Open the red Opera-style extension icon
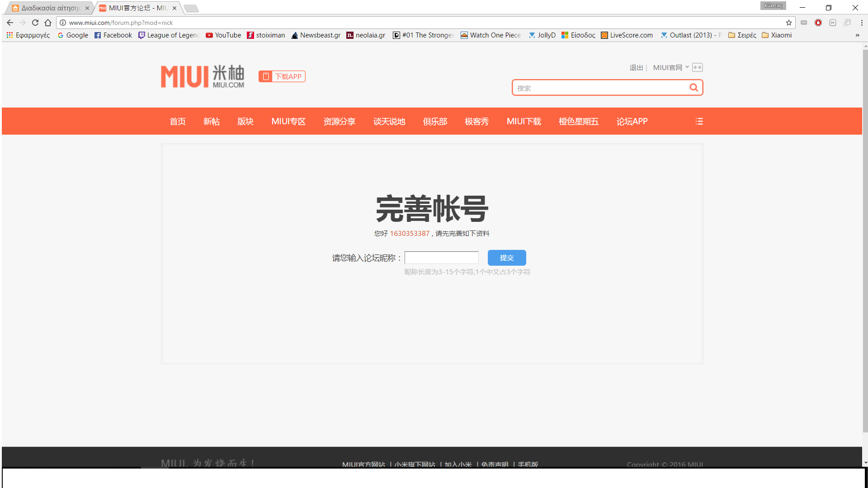The height and width of the screenshot is (488, 868). (x=818, y=23)
